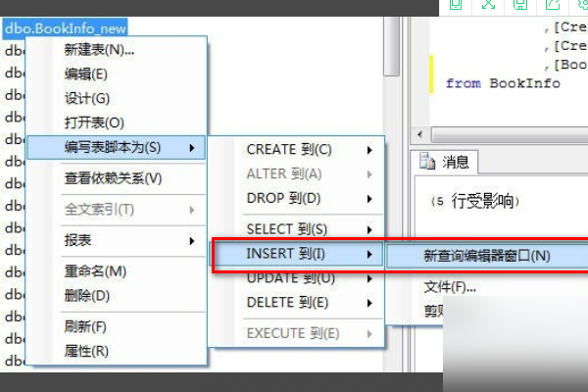Expand DROP 到(D) script submenu
588x392 pixels.
pyautogui.click(x=297, y=198)
